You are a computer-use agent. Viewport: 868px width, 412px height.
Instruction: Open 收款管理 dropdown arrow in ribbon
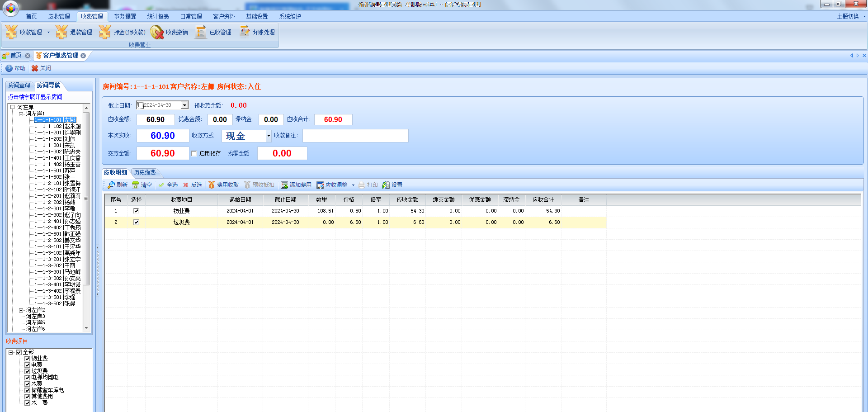tap(48, 32)
